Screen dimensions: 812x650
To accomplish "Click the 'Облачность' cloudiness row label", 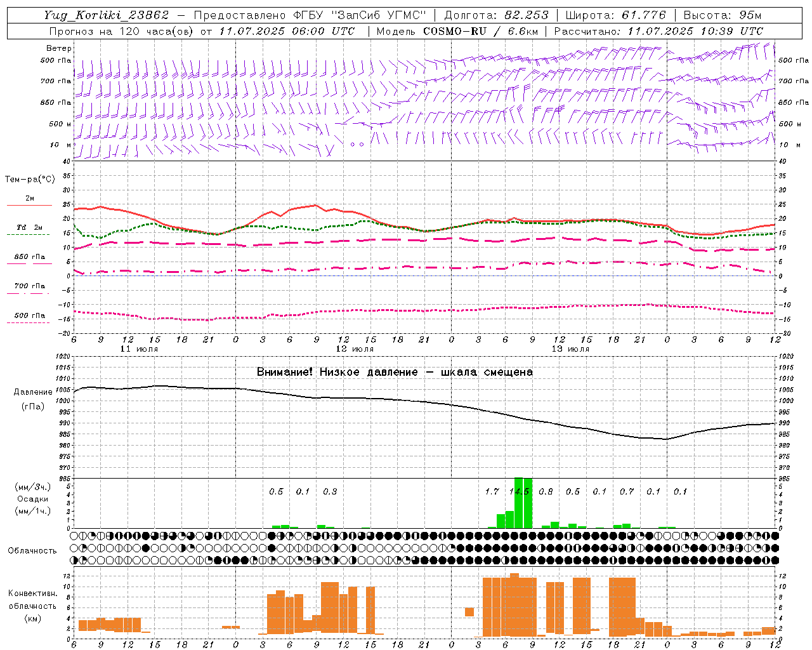I will 32,551.
